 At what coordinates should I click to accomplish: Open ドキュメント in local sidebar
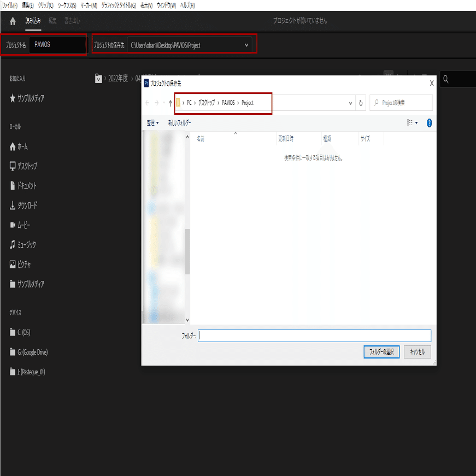click(23, 185)
